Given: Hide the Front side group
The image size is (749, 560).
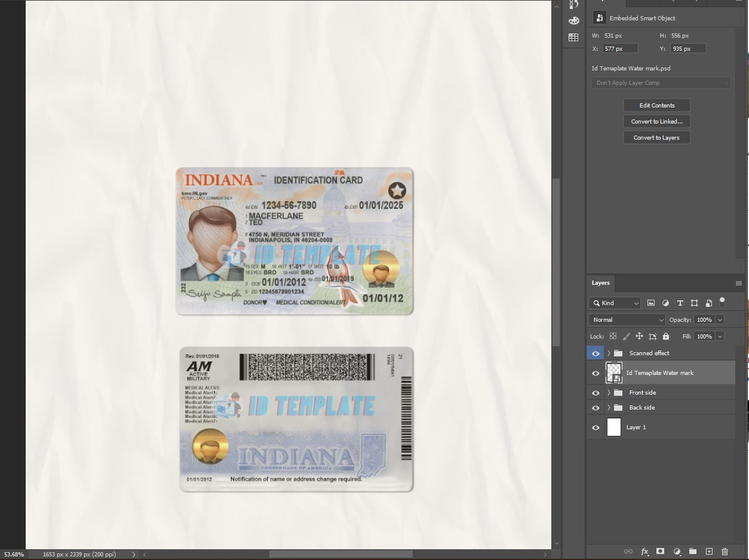Looking at the screenshot, I should pyautogui.click(x=595, y=393).
